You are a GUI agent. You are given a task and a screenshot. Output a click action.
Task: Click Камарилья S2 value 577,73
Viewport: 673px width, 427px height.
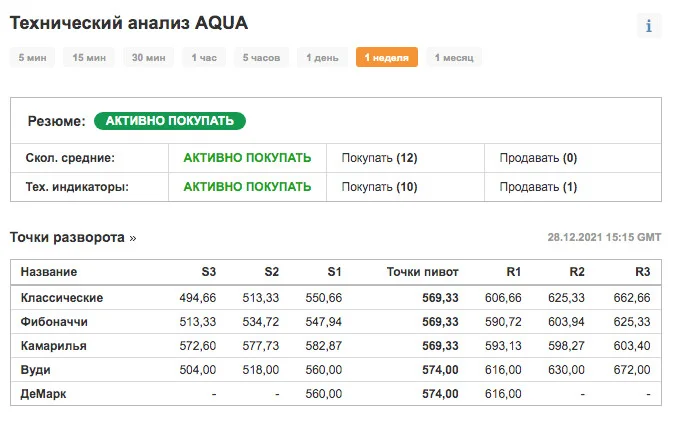click(261, 346)
